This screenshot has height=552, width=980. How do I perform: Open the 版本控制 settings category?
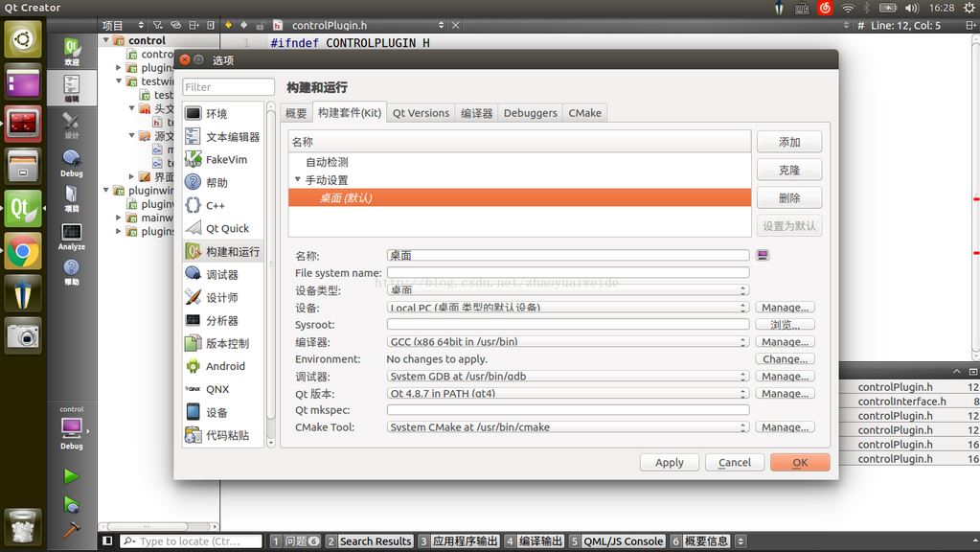pyautogui.click(x=223, y=343)
